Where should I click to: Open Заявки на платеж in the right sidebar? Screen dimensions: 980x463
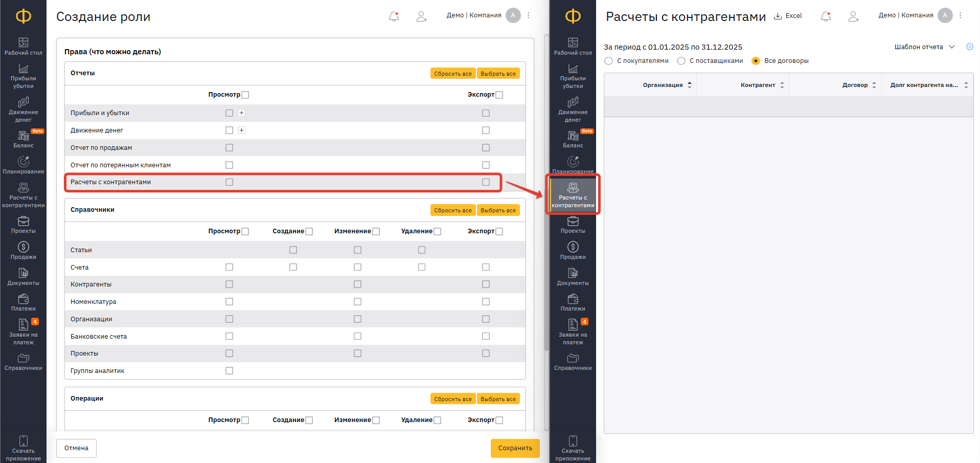(x=573, y=331)
